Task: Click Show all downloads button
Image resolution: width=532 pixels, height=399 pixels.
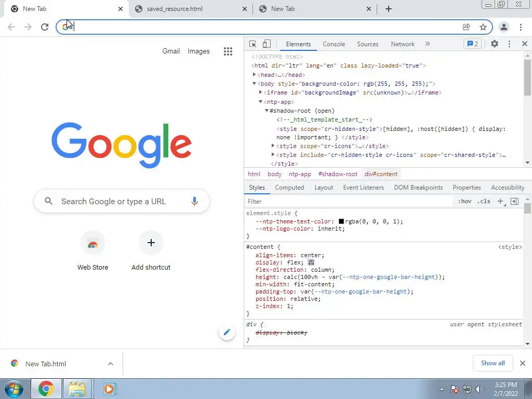Action: tap(493, 363)
